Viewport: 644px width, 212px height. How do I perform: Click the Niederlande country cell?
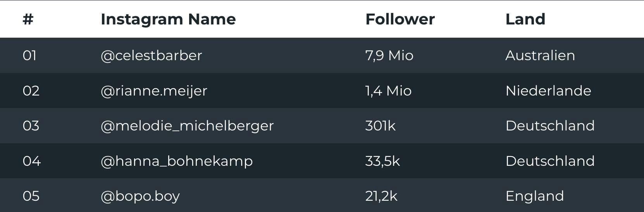click(x=548, y=91)
